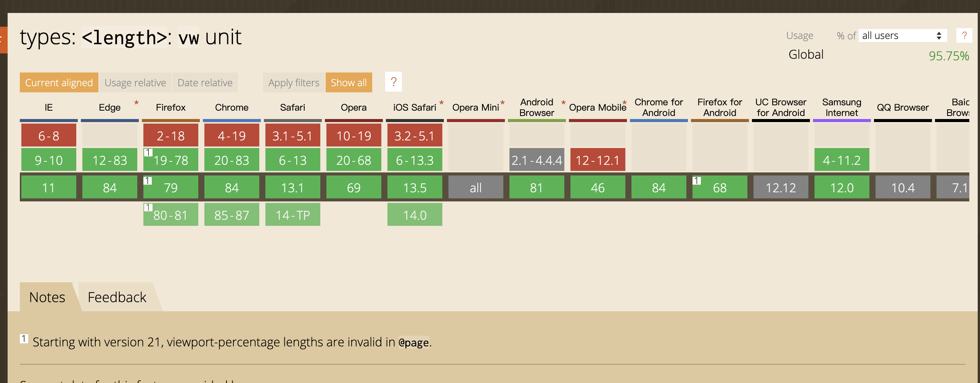This screenshot has width=980, height=383.
Task: Click the help icon beside the usage dropdown
Action: click(x=965, y=35)
